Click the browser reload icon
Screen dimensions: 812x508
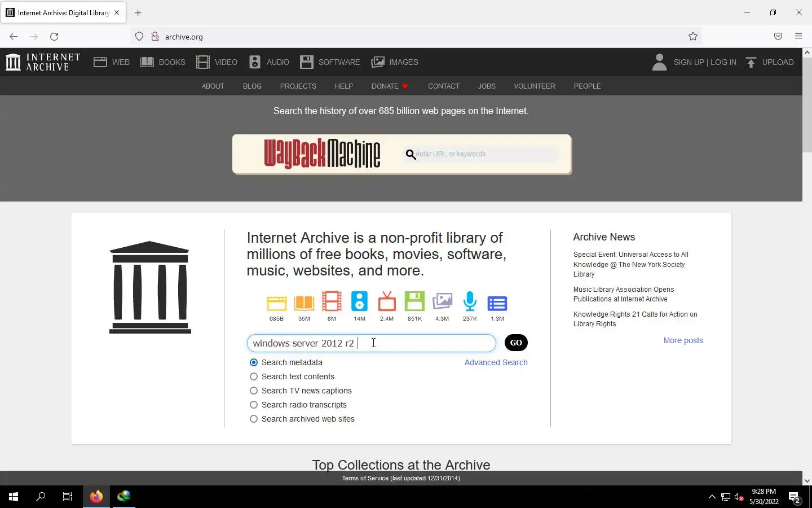click(54, 37)
